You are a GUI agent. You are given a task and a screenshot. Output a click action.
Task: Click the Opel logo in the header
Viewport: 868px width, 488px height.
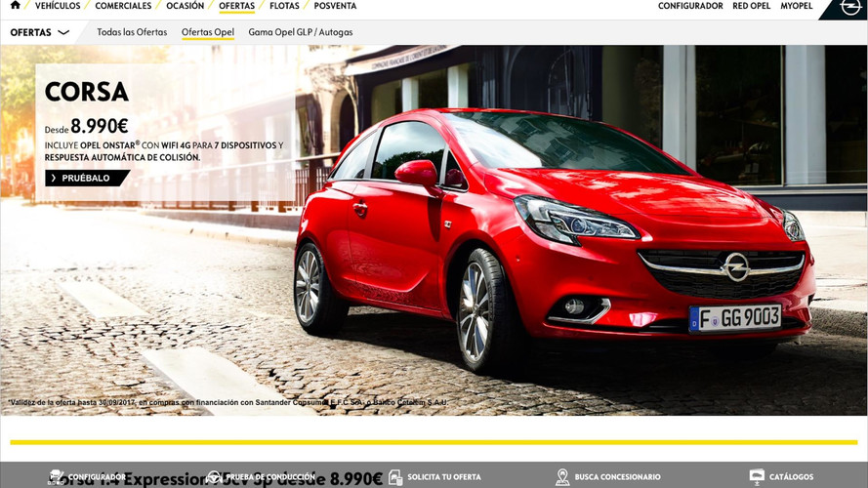[x=850, y=7]
